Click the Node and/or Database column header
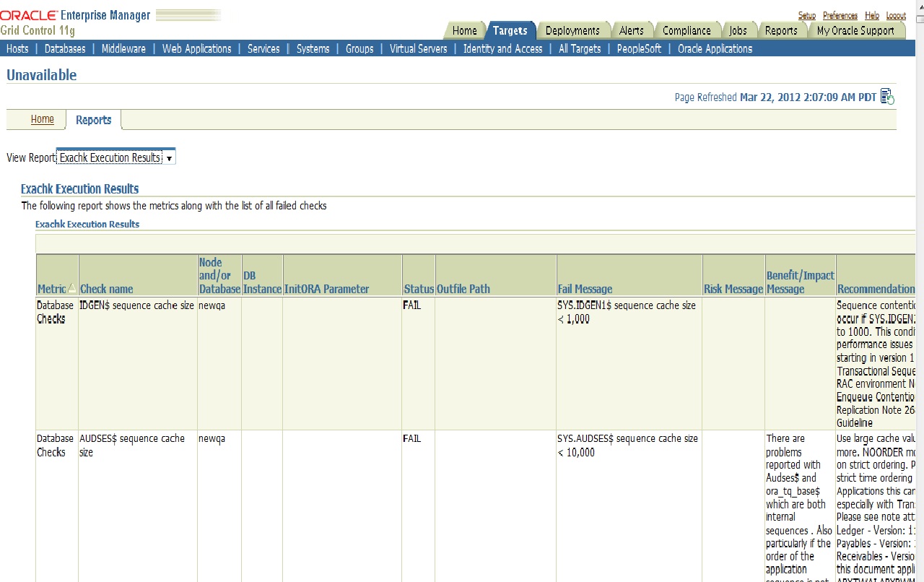 click(x=219, y=275)
